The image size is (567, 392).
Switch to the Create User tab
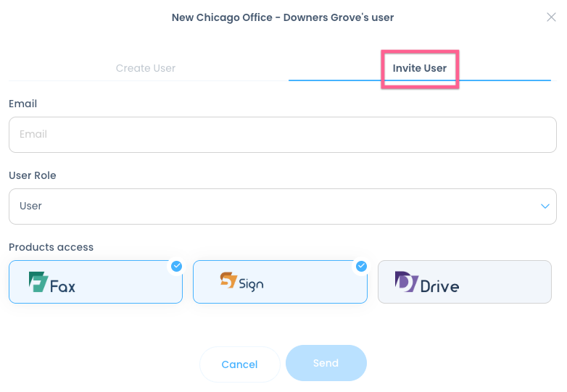146,68
